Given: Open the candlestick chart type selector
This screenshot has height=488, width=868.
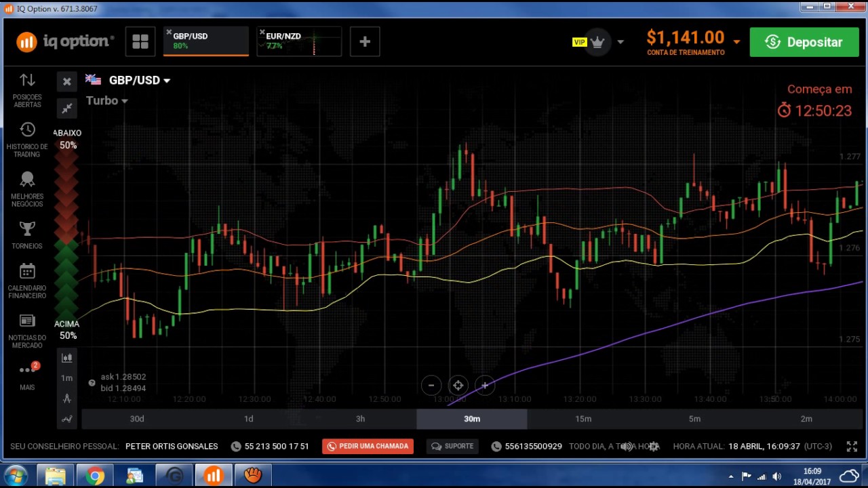Looking at the screenshot, I should tap(66, 357).
